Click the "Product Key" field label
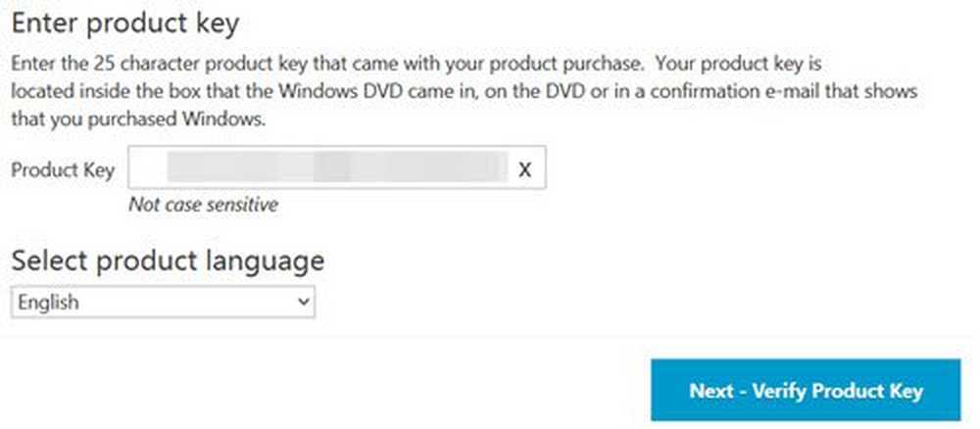 tap(63, 169)
